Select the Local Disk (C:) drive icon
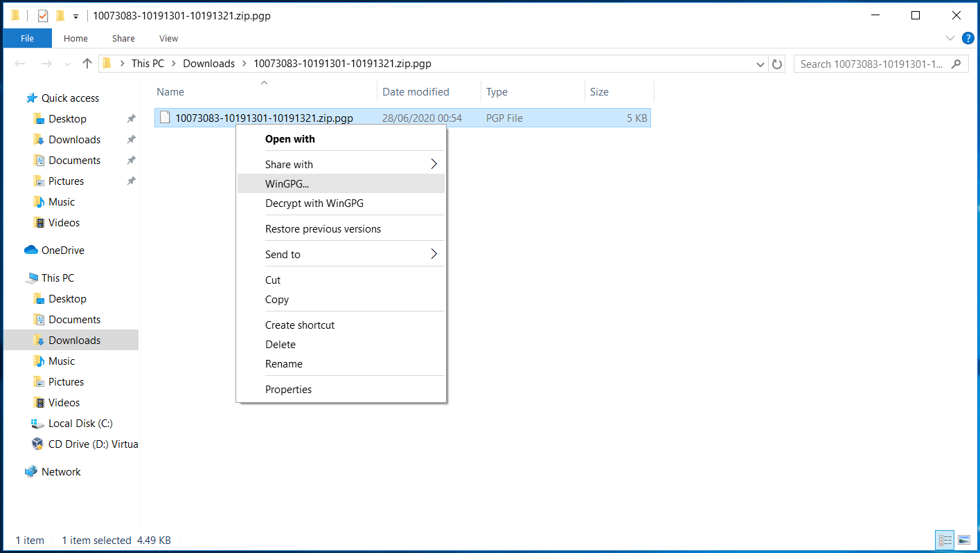The image size is (980, 553). [x=38, y=424]
